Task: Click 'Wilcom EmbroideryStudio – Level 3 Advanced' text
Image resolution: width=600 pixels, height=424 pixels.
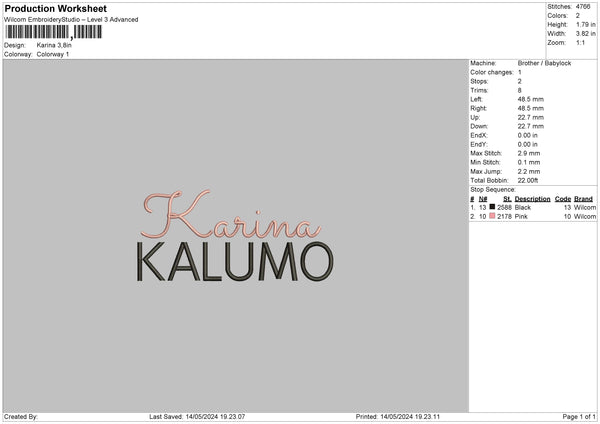Action: click(x=71, y=20)
